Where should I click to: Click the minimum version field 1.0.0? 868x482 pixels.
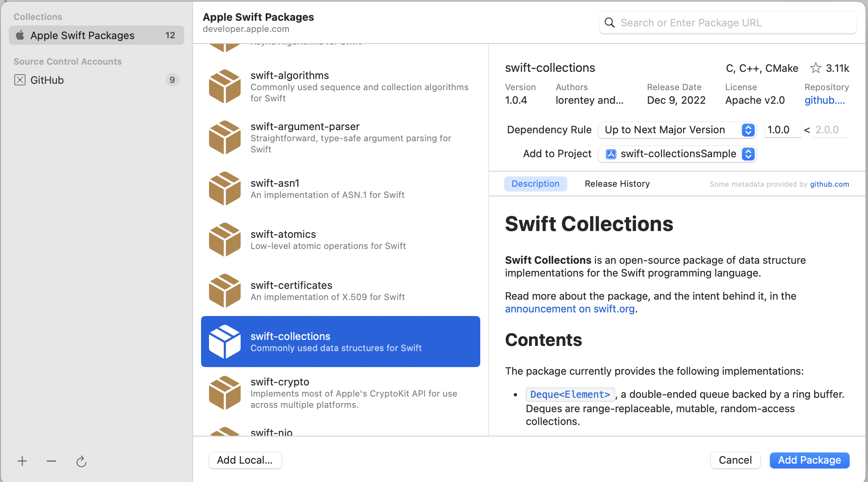(782, 130)
